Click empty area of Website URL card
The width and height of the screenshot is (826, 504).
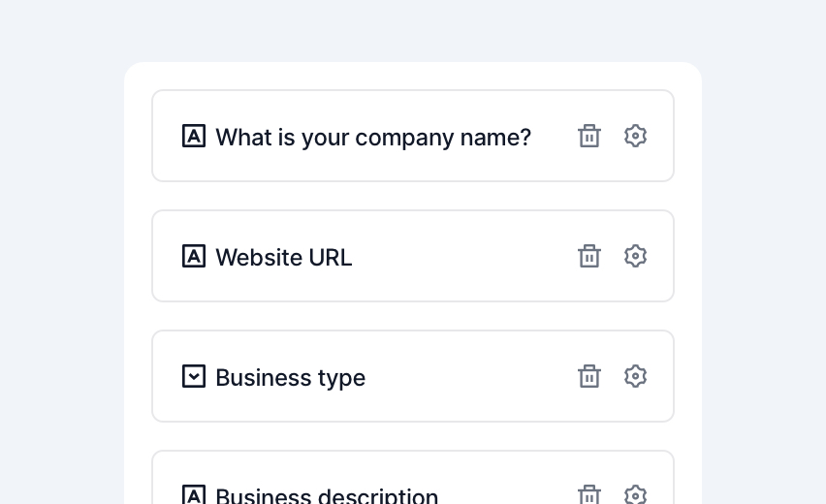coord(463,257)
